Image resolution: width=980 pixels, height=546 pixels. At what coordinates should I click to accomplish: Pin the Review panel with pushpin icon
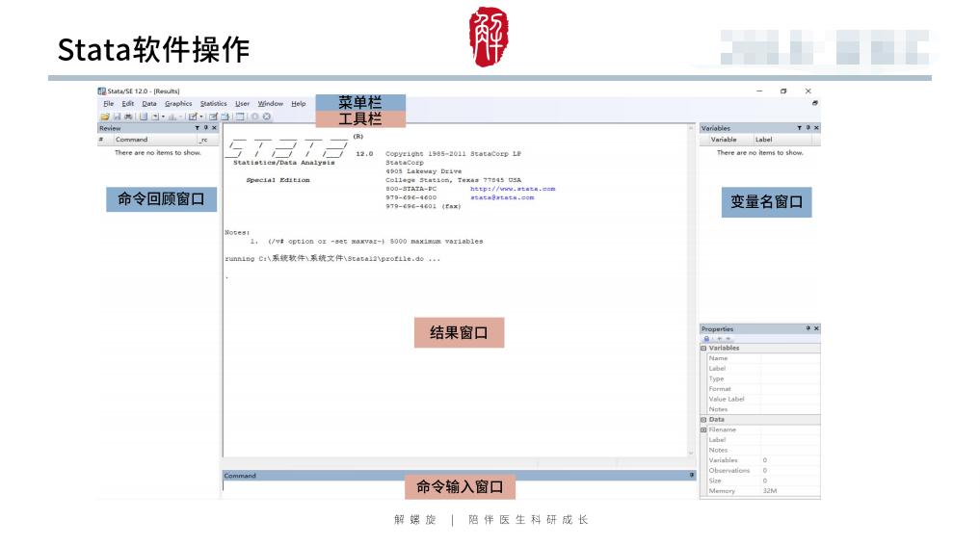click(x=205, y=128)
